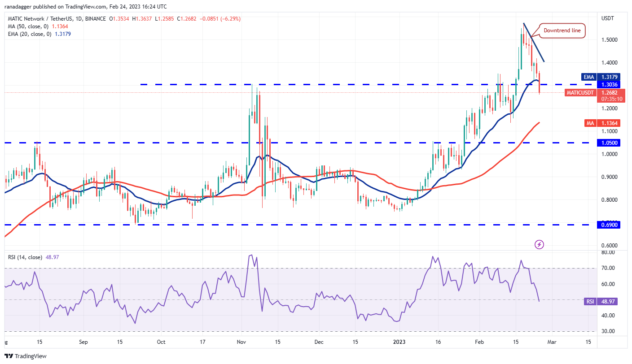Click the Dec label on the date axis
The width and height of the screenshot is (632, 364).
pos(320,342)
